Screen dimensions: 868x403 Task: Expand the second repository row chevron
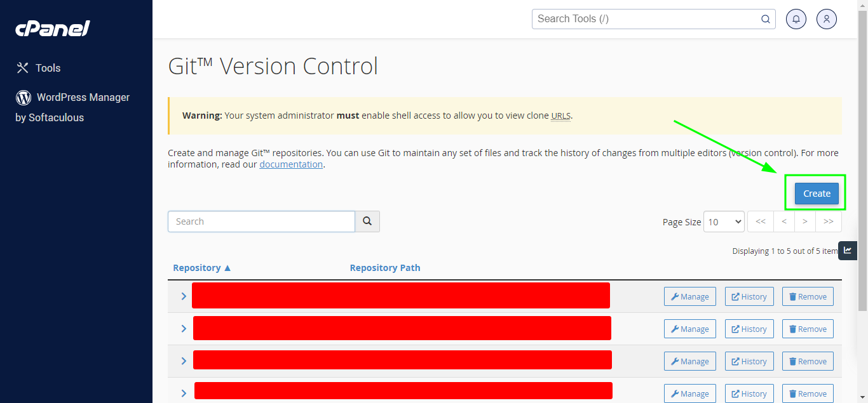click(184, 329)
